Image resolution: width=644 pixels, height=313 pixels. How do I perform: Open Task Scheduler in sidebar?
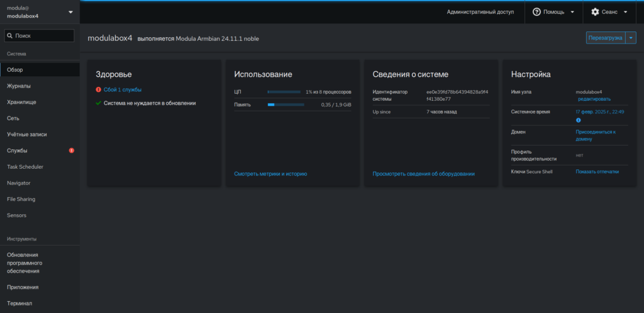coord(40,167)
